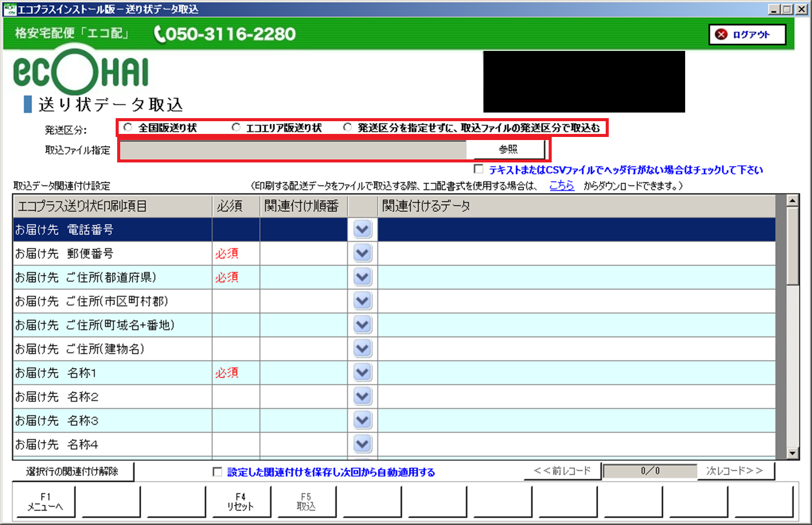The width and height of the screenshot is (812, 525).
Task: Click the table scrollbar down arrow
Action: pos(792,453)
